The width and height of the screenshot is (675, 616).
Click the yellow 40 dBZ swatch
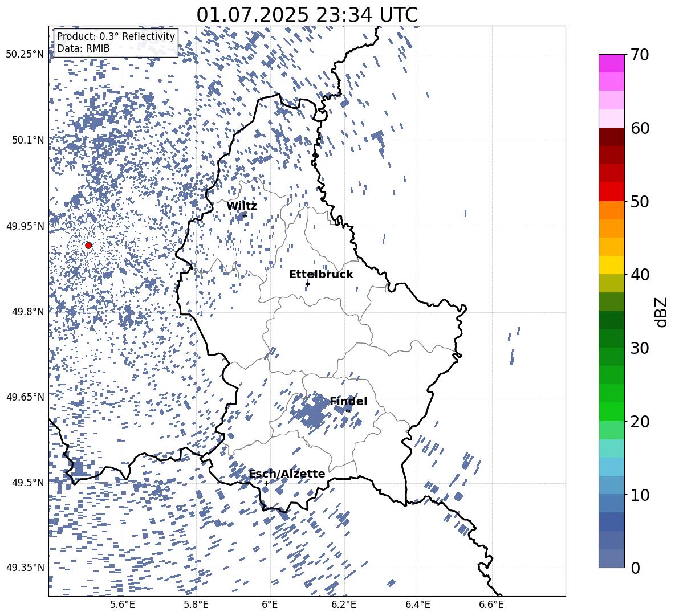[612, 265]
